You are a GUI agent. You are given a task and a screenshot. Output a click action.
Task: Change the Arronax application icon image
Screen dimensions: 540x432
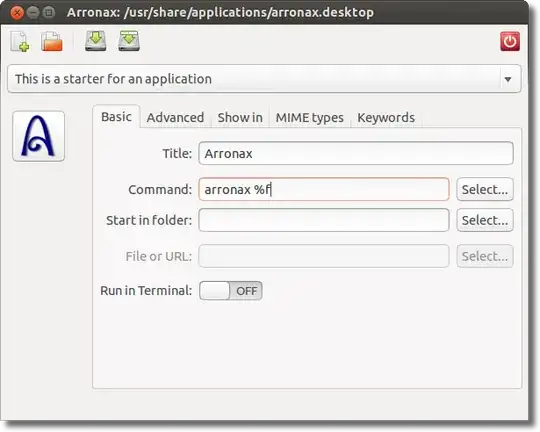point(39,136)
